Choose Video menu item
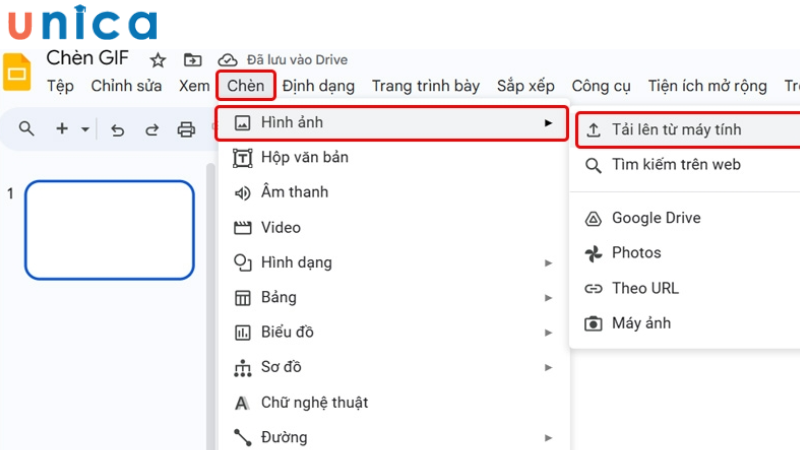This screenshot has height=450, width=800. click(392, 228)
